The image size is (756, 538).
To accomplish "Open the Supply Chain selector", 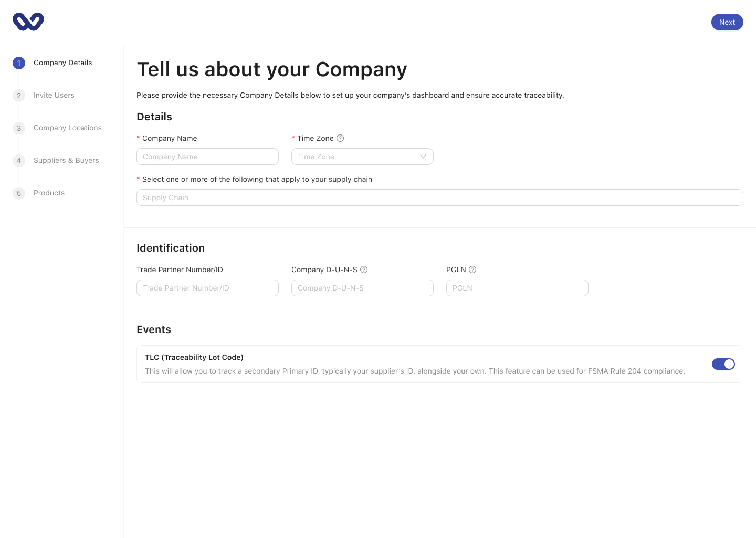I will pos(439,198).
